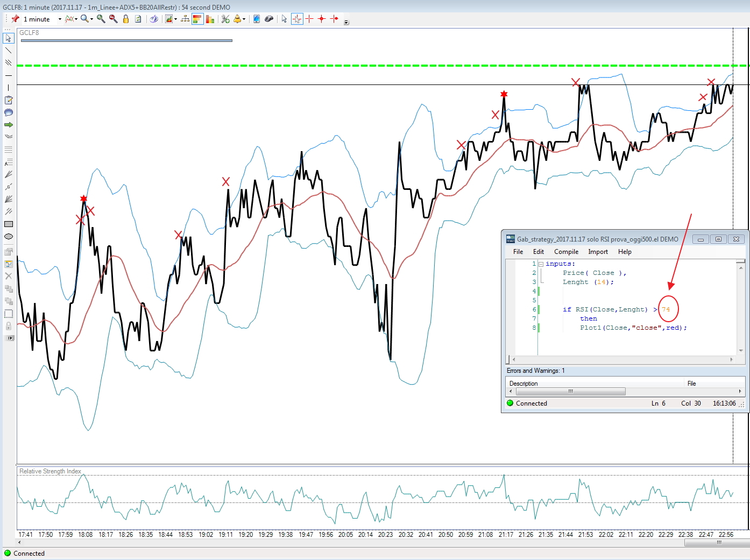The image size is (750, 560).
Task: Select the red crosshair with right dot
Action: point(334,19)
